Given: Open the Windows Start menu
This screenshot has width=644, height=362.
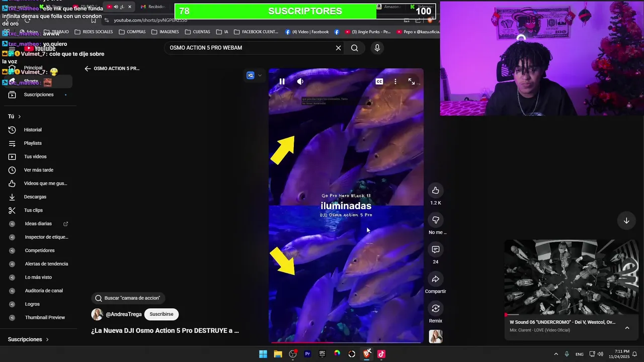Looking at the screenshot, I should click(263, 354).
